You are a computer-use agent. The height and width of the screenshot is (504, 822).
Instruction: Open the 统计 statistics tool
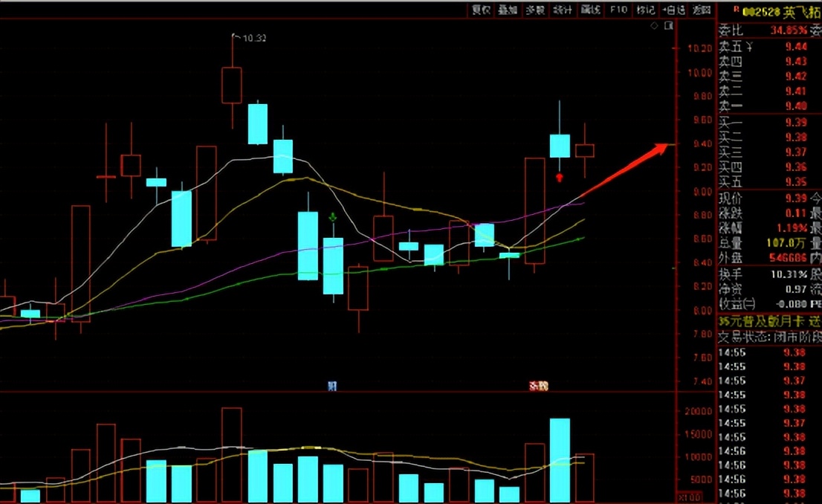click(x=563, y=10)
